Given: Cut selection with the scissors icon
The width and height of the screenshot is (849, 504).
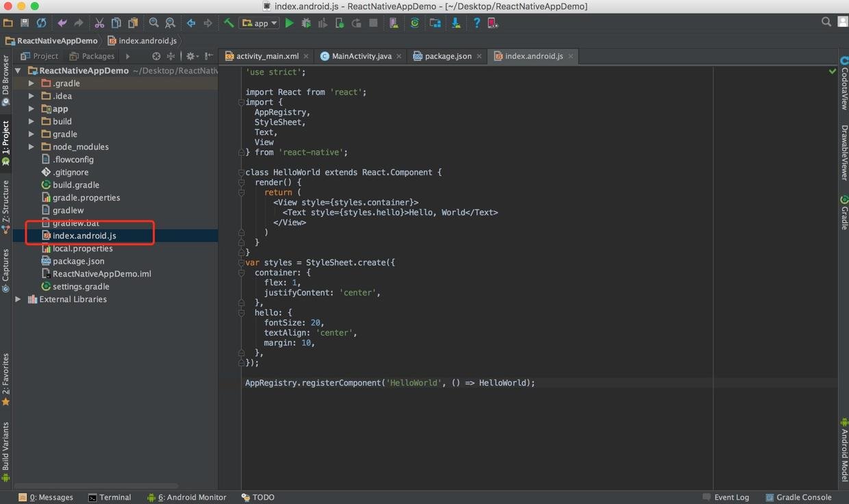Looking at the screenshot, I should coord(99,23).
